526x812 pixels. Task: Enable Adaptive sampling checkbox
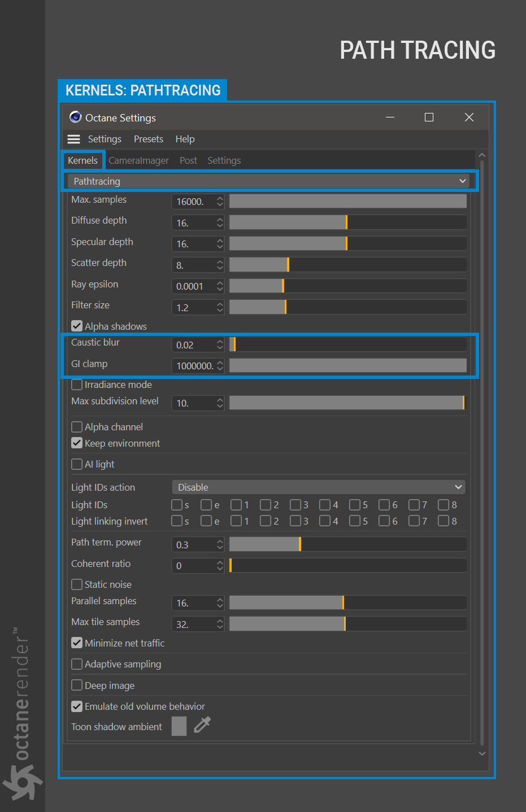point(77,664)
